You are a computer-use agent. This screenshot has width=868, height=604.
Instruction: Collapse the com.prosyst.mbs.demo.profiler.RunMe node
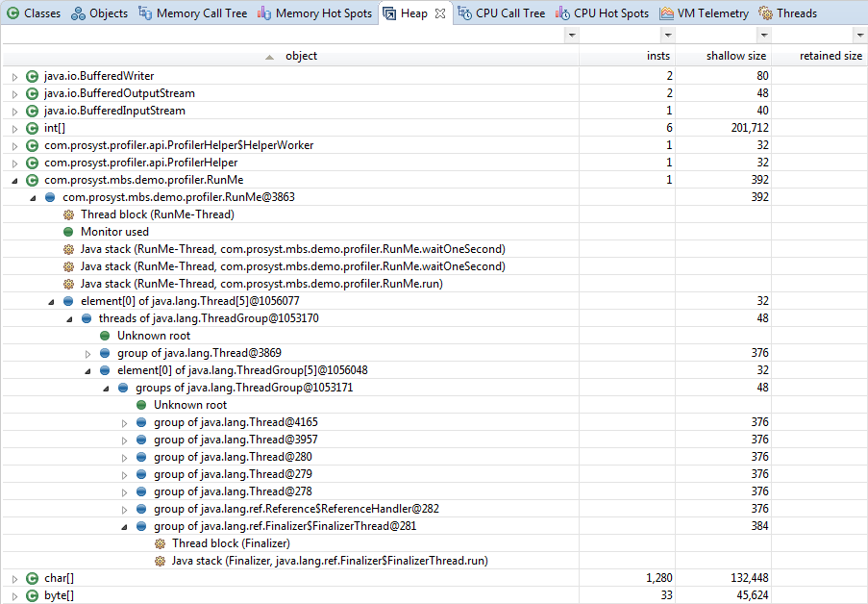click(x=14, y=180)
